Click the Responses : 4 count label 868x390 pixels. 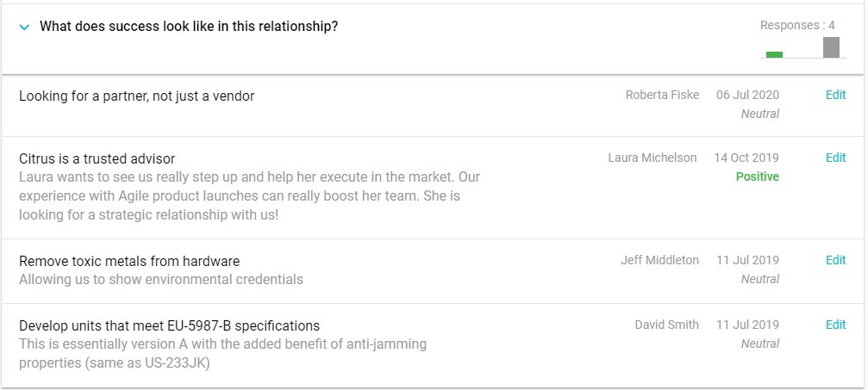pyautogui.click(x=797, y=25)
